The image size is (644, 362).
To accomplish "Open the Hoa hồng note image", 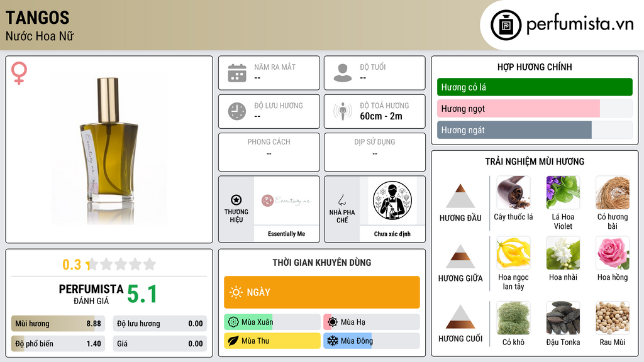I will [x=613, y=253].
